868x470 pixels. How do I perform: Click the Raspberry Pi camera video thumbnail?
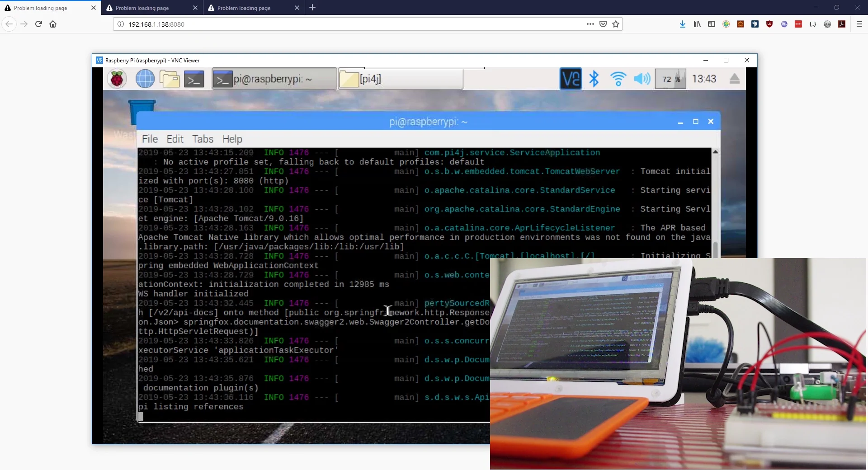(x=678, y=363)
